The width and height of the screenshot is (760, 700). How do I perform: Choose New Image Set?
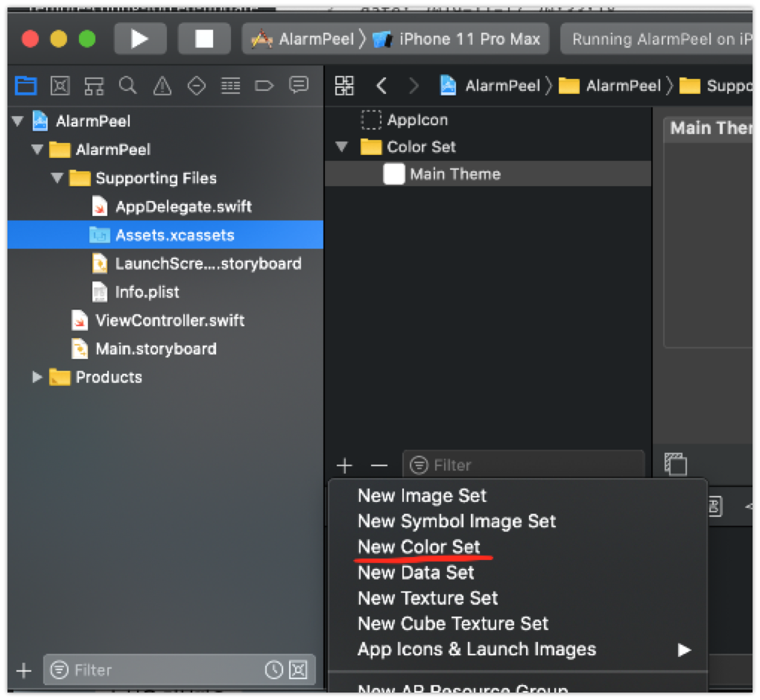(x=518, y=495)
